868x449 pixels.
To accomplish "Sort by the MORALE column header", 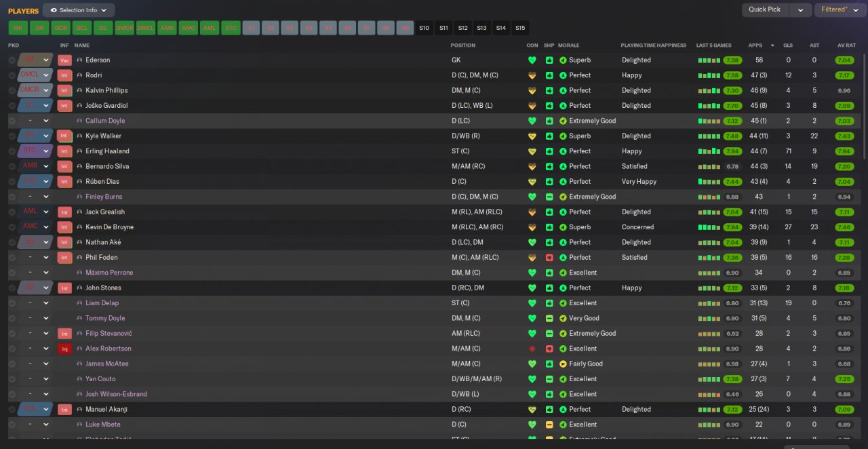I will pyautogui.click(x=570, y=45).
